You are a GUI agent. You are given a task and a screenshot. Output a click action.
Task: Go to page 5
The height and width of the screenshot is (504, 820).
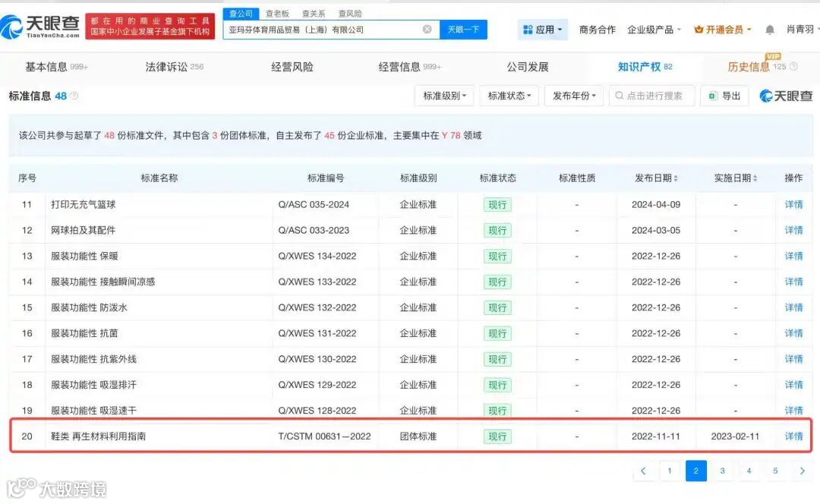775,471
